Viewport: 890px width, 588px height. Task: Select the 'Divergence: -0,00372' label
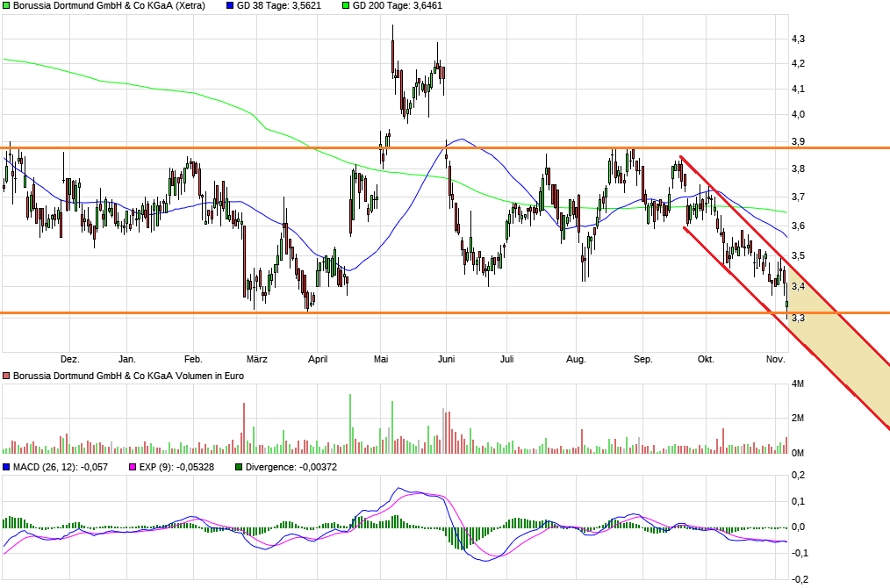pyautogui.click(x=291, y=467)
